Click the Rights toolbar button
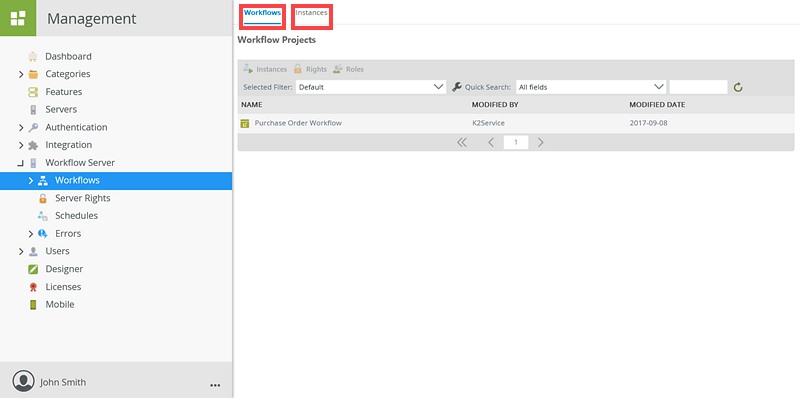The width and height of the screenshot is (800, 398). [310, 69]
